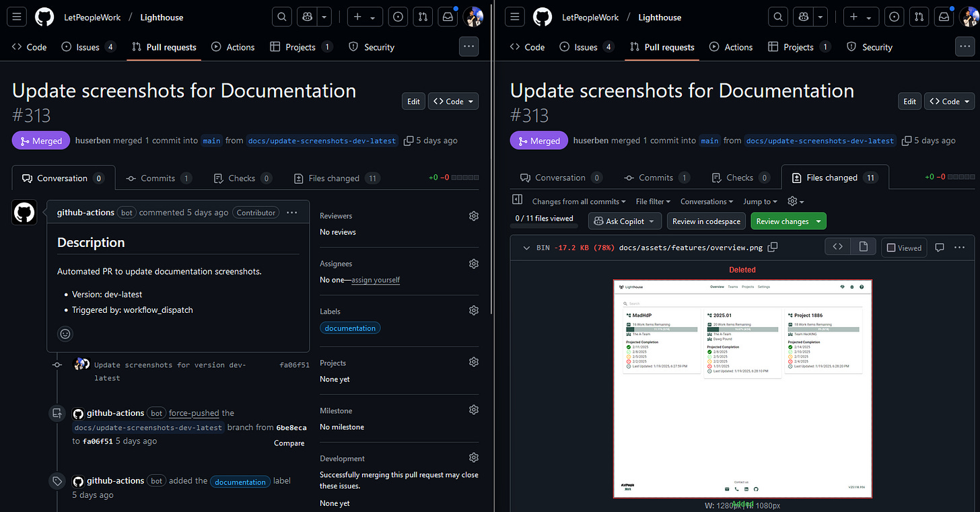Open the deleted overview.png image preview
The height and width of the screenshot is (512, 980).
tap(742, 388)
